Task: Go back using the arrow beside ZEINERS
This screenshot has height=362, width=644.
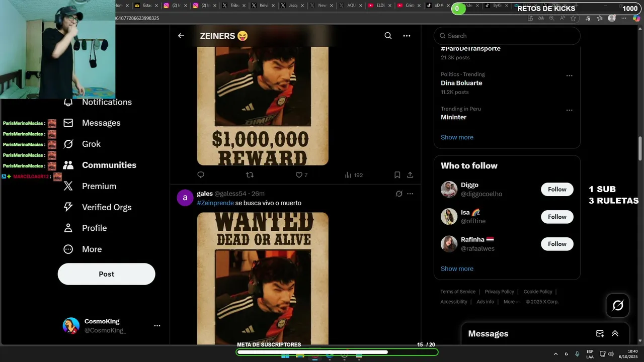Action: [181, 36]
